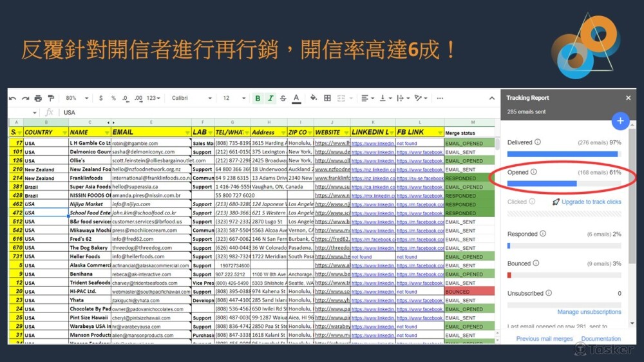
Task: Select the Merge status header cell
Action: pos(469,133)
